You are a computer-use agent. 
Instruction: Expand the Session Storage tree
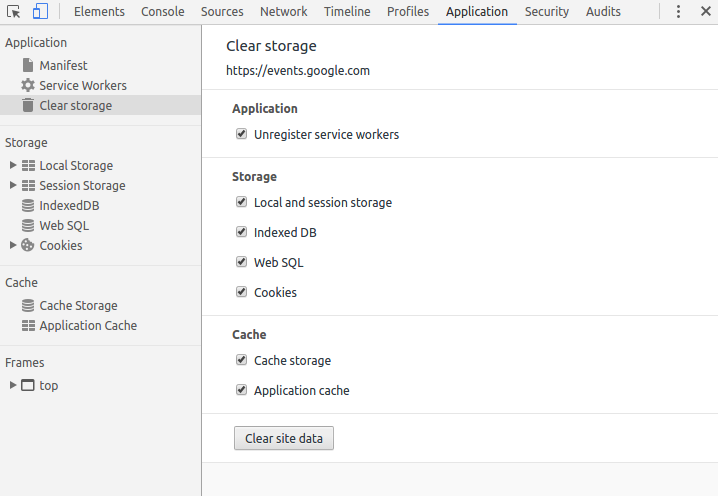[x=13, y=186]
